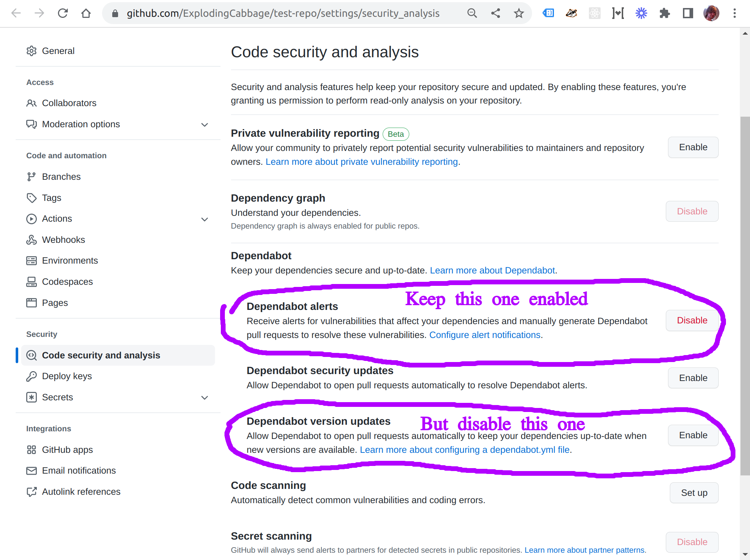Click the browser reload icon

tap(63, 13)
